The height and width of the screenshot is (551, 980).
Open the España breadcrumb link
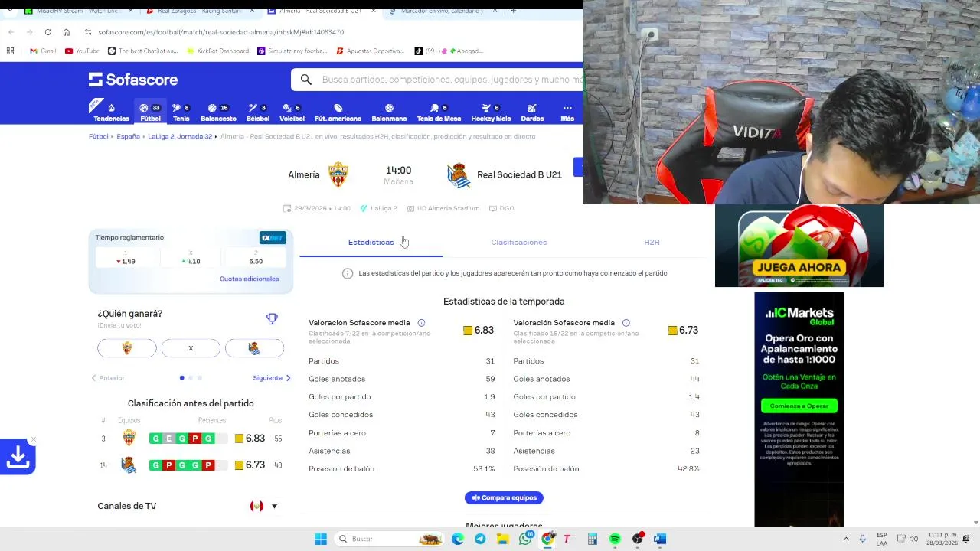(x=128, y=136)
